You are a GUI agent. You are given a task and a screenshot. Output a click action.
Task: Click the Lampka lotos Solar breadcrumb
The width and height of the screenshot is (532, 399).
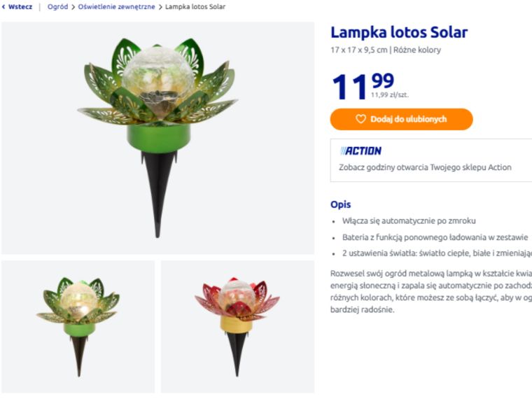tap(195, 7)
